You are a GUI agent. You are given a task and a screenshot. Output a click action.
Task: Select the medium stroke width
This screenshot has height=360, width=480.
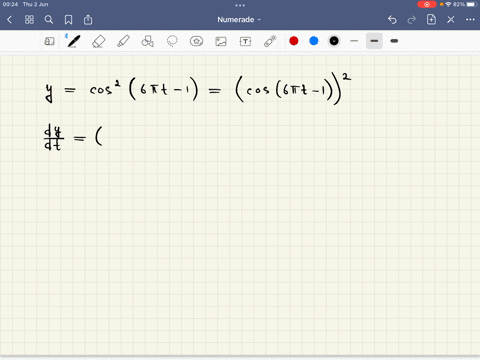point(374,41)
